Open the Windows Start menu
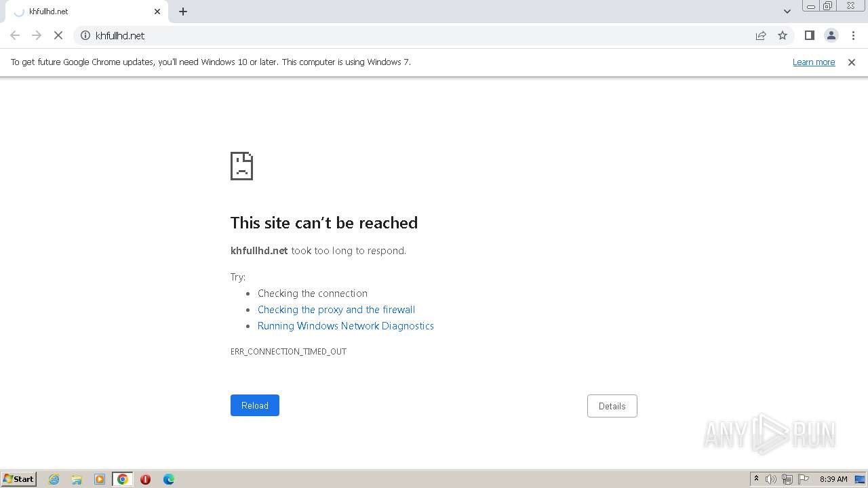Viewport: 868px width, 488px height. [19, 479]
